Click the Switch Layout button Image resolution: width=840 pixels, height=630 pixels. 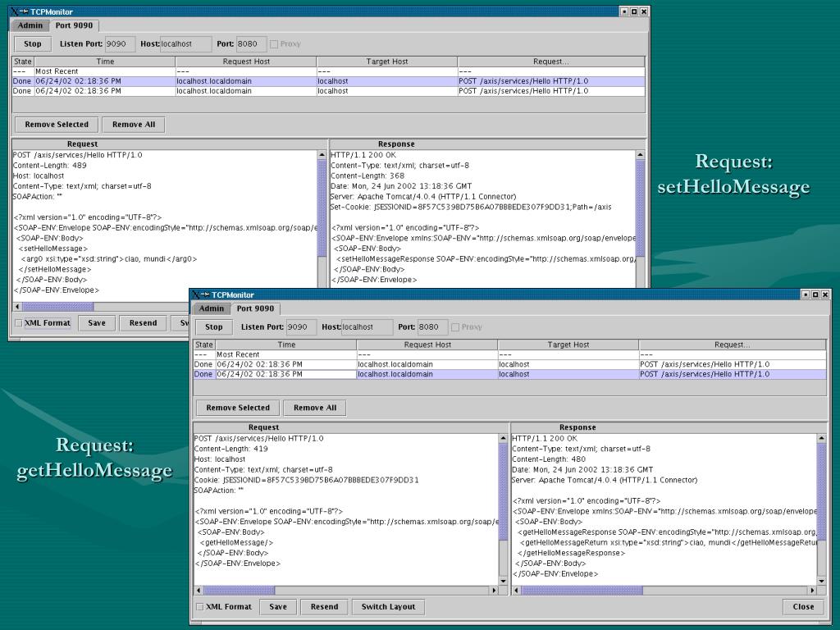click(x=388, y=606)
